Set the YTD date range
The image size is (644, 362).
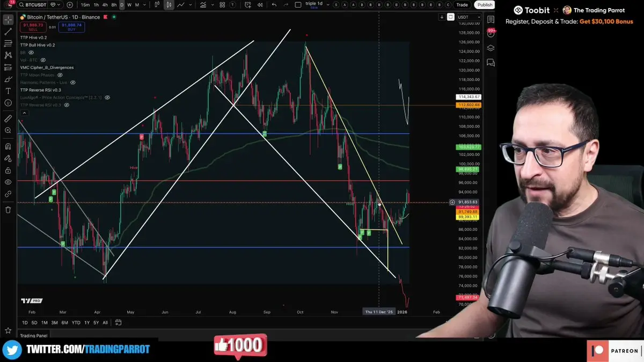pos(76,322)
